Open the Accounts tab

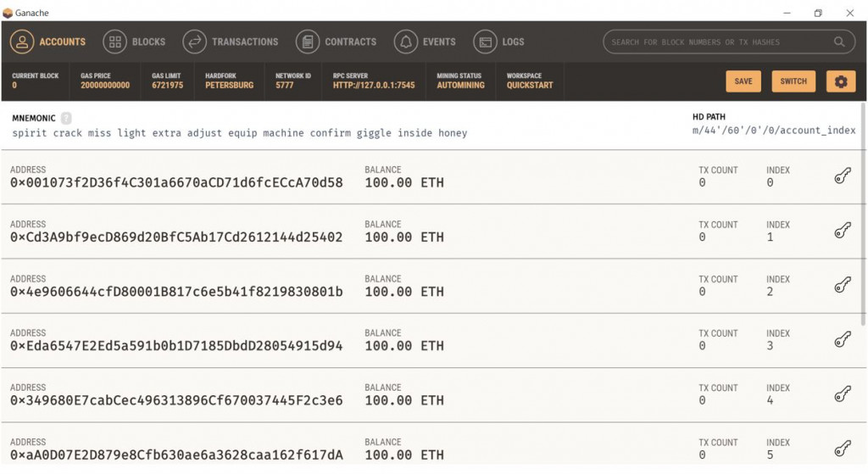pos(48,42)
